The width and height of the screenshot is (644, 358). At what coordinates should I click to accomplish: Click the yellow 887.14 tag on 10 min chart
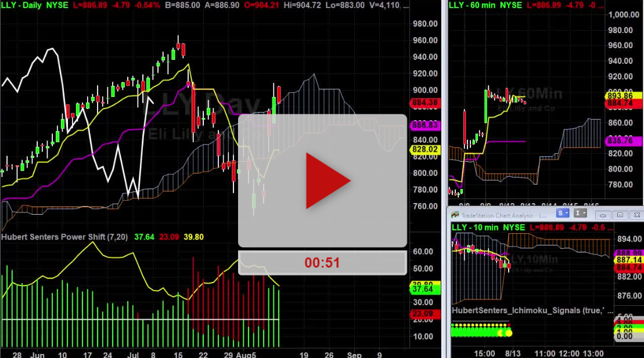629,260
